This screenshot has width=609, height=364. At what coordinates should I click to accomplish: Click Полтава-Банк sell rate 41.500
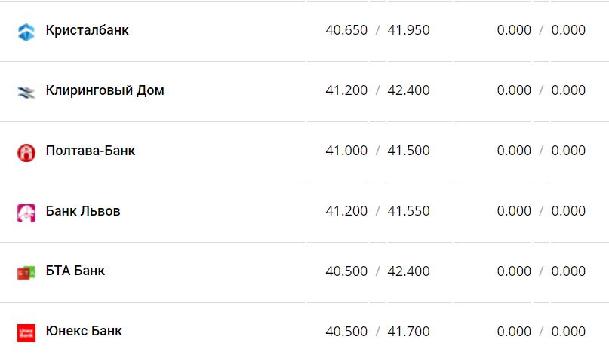tap(408, 151)
